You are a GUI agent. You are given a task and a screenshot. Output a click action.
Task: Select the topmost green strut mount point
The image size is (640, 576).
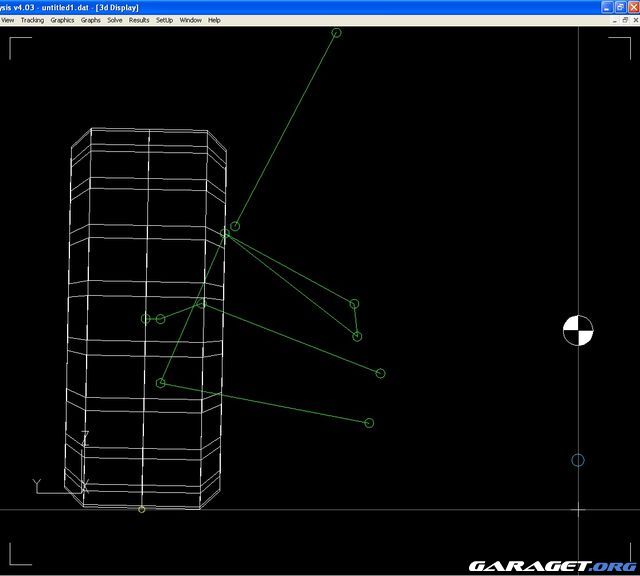coord(336,33)
